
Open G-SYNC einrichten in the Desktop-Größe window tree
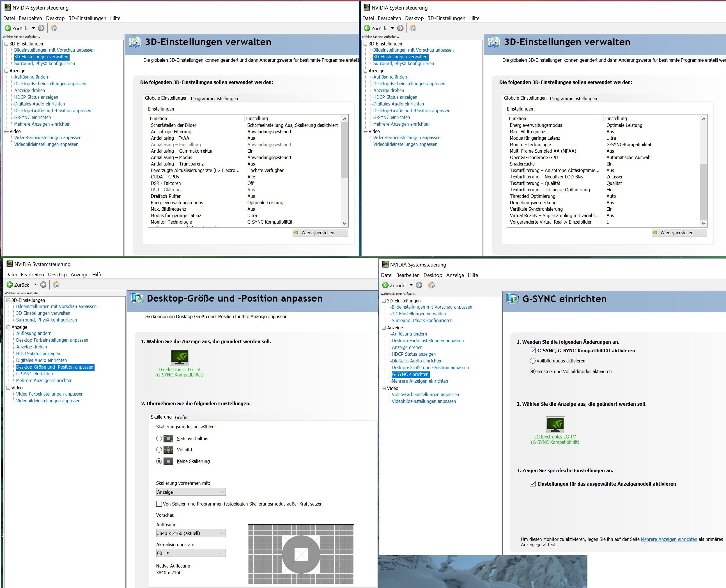click(35, 374)
